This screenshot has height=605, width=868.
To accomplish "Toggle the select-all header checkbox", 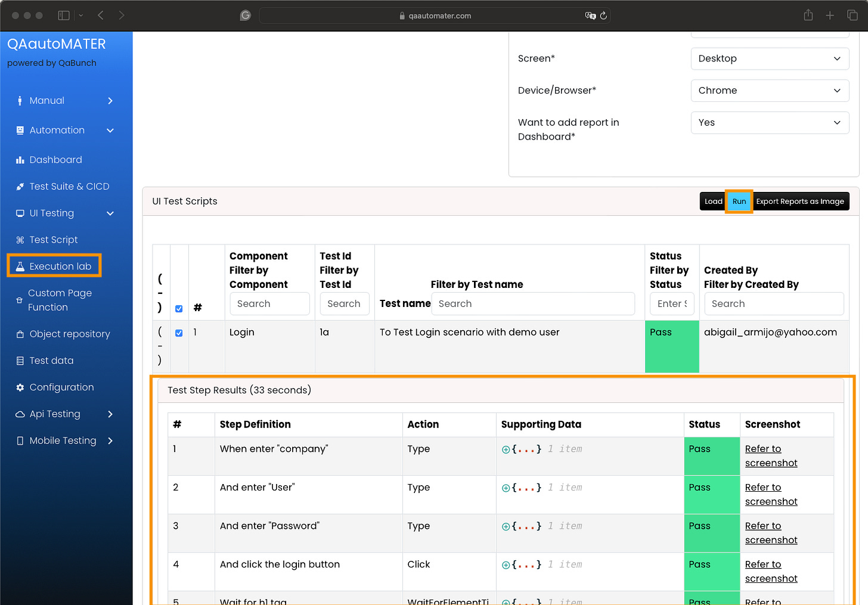I will 179,309.
